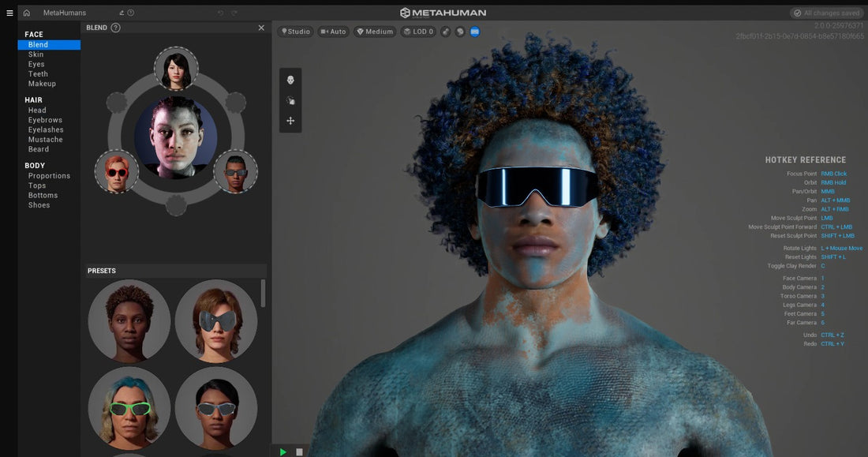Image resolution: width=868 pixels, height=457 pixels.
Task: Toggle the hair visibility icon beside LOD
Action: point(446,32)
